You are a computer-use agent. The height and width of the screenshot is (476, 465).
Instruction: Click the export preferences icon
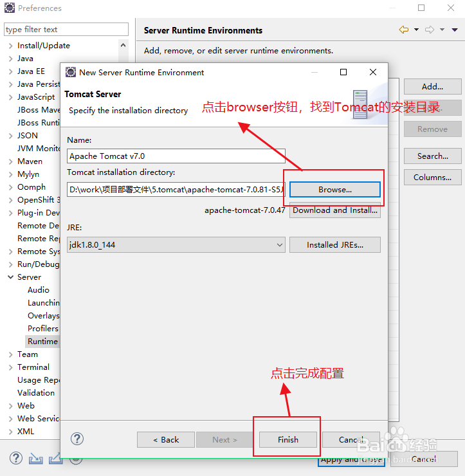click(x=55, y=459)
